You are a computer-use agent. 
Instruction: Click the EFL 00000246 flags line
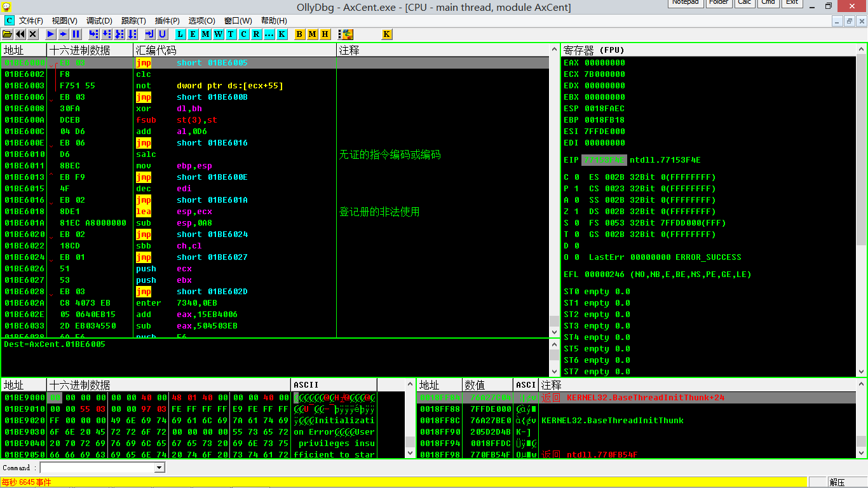658,274
